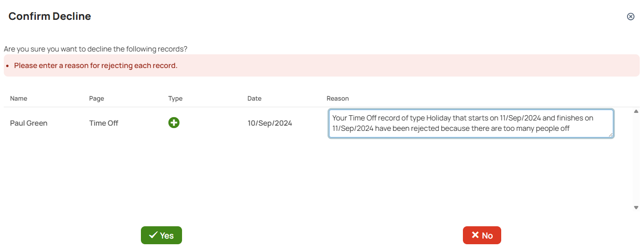The image size is (644, 248).
Task: Click the textarea resize grip corner
Action: click(x=610, y=135)
